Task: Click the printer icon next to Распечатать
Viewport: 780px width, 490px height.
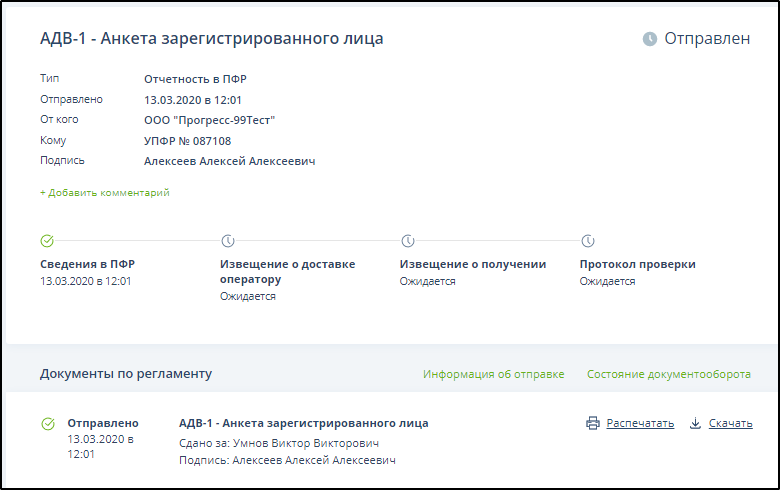Action: pyautogui.click(x=593, y=423)
